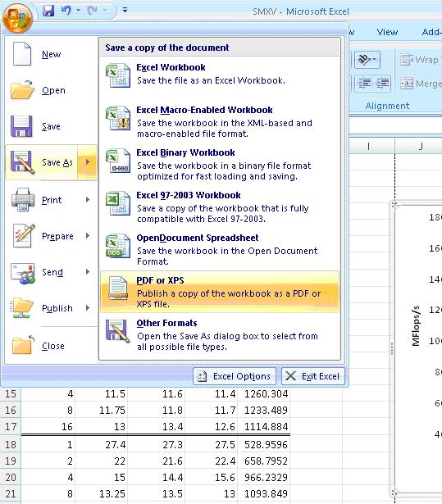
Task: Click cell containing 1093.849
Action: tap(264, 493)
